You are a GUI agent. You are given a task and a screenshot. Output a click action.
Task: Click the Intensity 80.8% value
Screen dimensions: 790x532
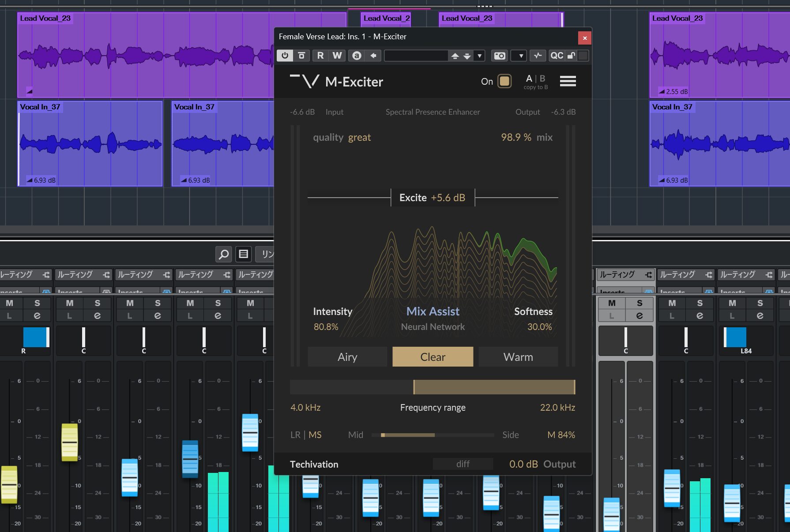pos(326,327)
